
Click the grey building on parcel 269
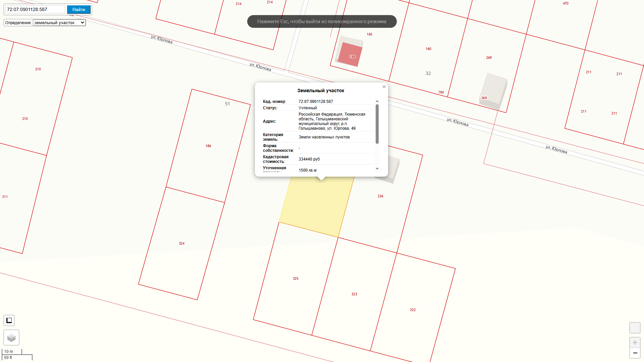493,91
